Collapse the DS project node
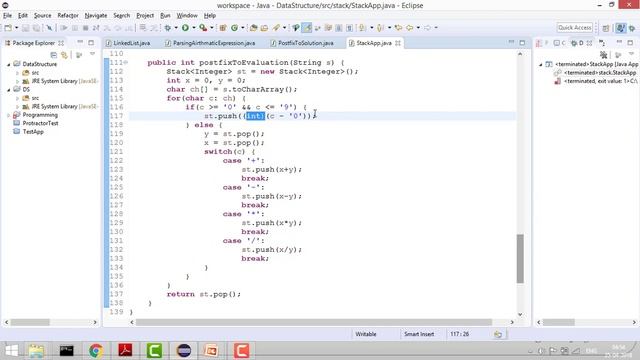The image size is (640, 360). click(9, 89)
